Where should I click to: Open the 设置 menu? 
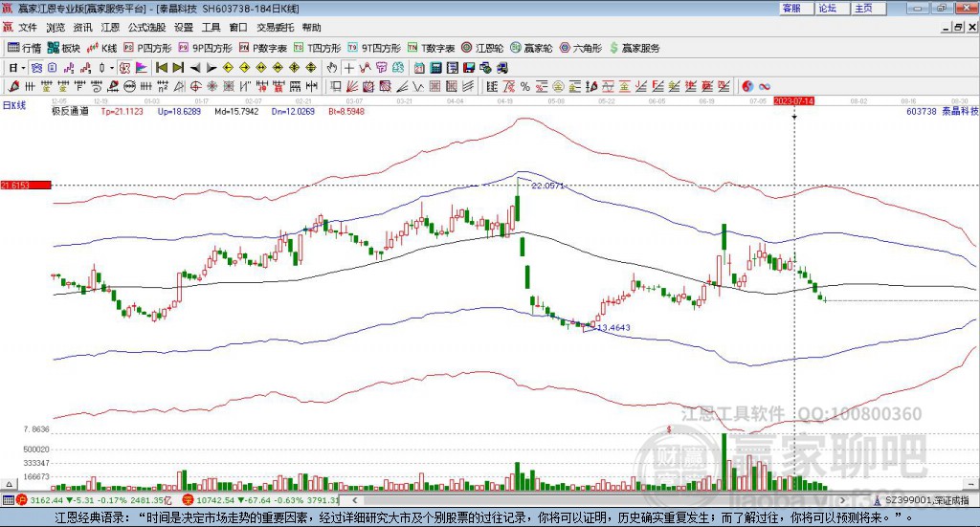click(x=184, y=28)
